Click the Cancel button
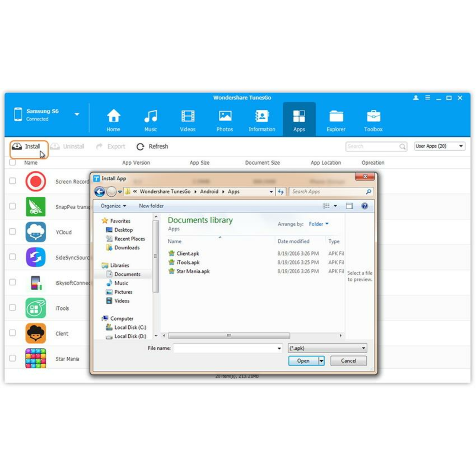The width and height of the screenshot is (476, 476). 348,361
